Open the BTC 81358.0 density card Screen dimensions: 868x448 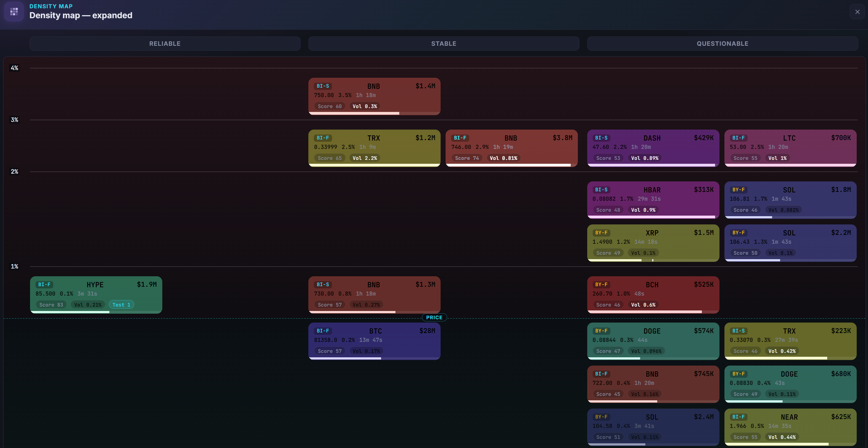(x=374, y=341)
